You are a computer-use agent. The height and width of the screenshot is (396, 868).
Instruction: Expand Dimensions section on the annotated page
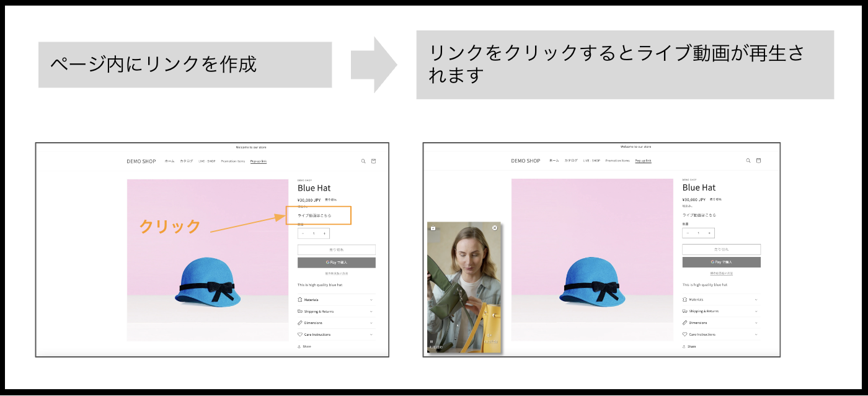coord(336,323)
